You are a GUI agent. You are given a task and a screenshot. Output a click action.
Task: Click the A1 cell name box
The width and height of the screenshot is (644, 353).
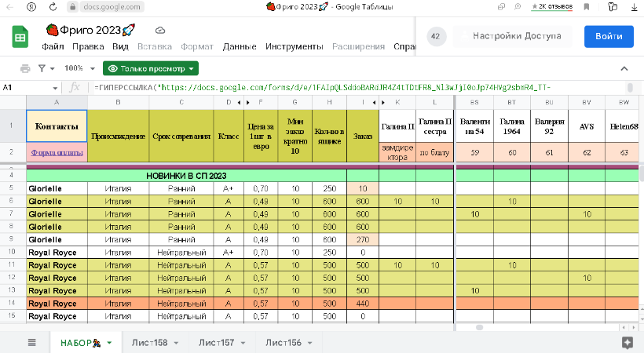tap(27, 88)
